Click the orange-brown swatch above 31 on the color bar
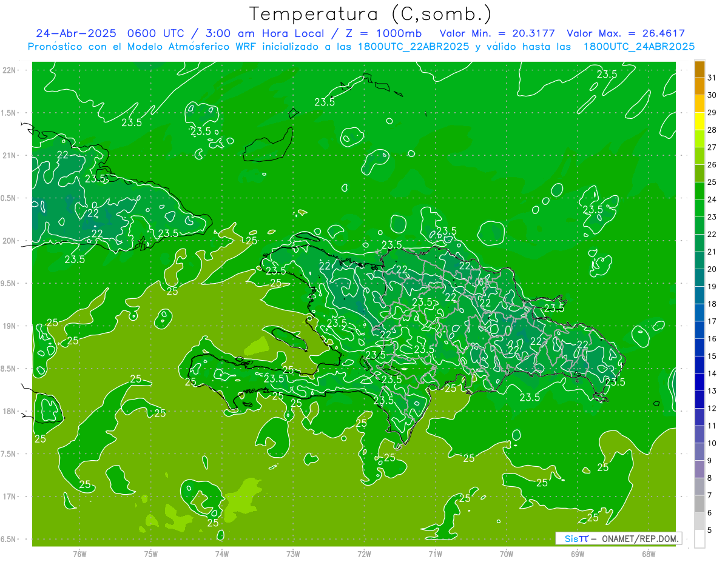The width and height of the screenshot is (728, 562). coord(699,69)
